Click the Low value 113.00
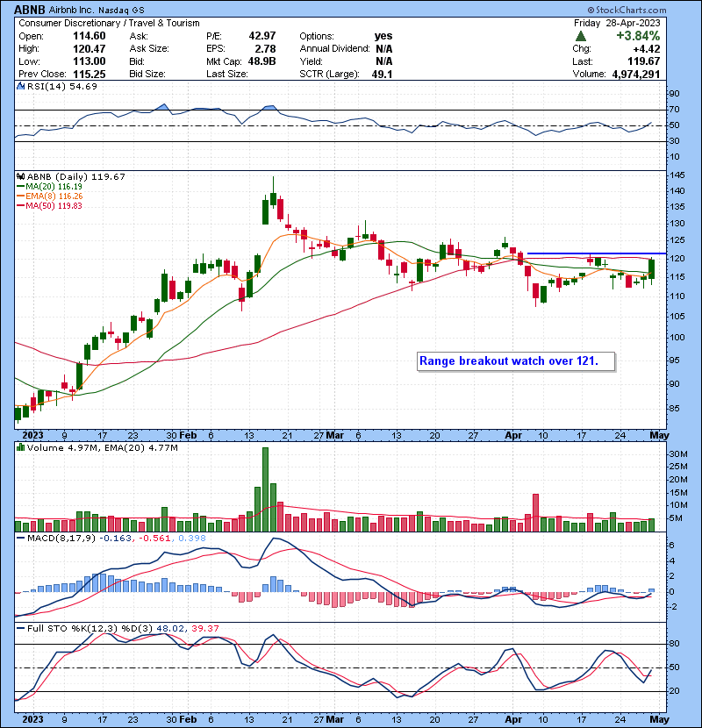Viewport: 702px width, 728px height. click(90, 61)
